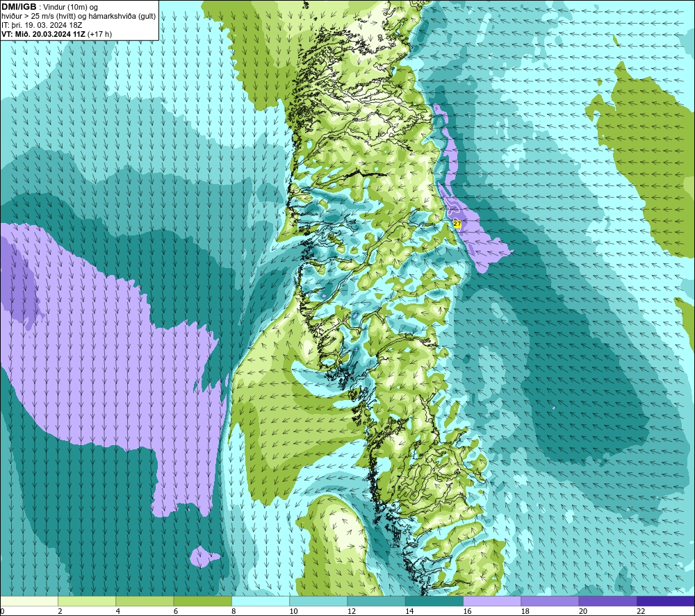
Task: Click legend scale number 4
Action: 118,611
